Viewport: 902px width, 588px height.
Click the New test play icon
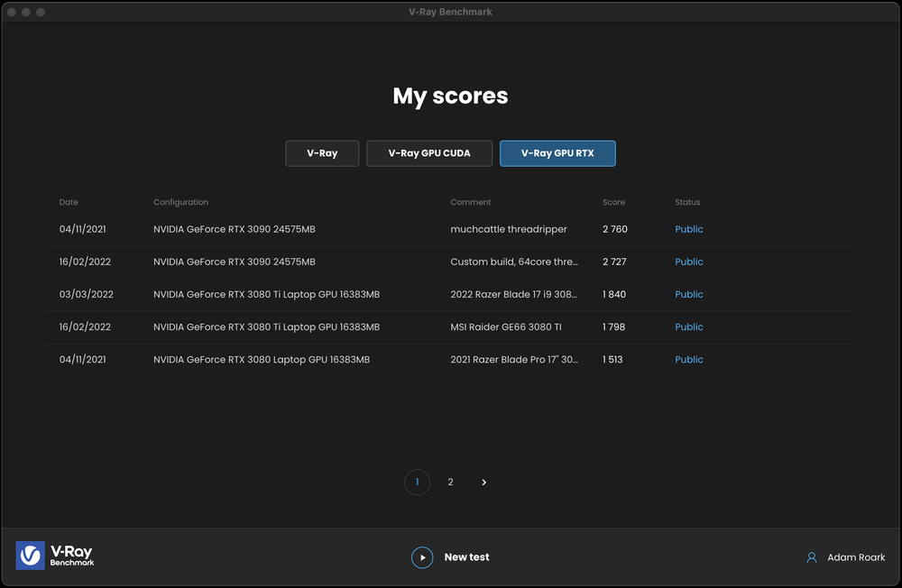tap(422, 557)
